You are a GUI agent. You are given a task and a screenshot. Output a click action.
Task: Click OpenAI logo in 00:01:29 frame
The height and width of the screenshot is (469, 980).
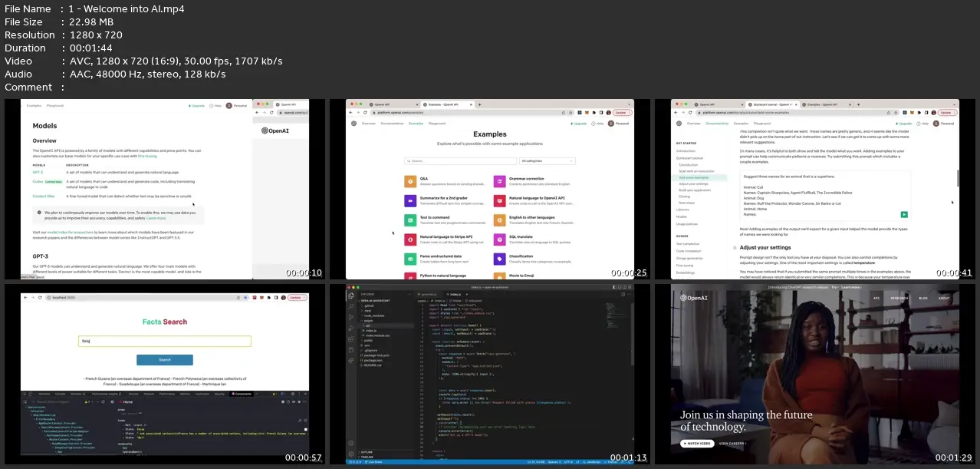click(692, 298)
